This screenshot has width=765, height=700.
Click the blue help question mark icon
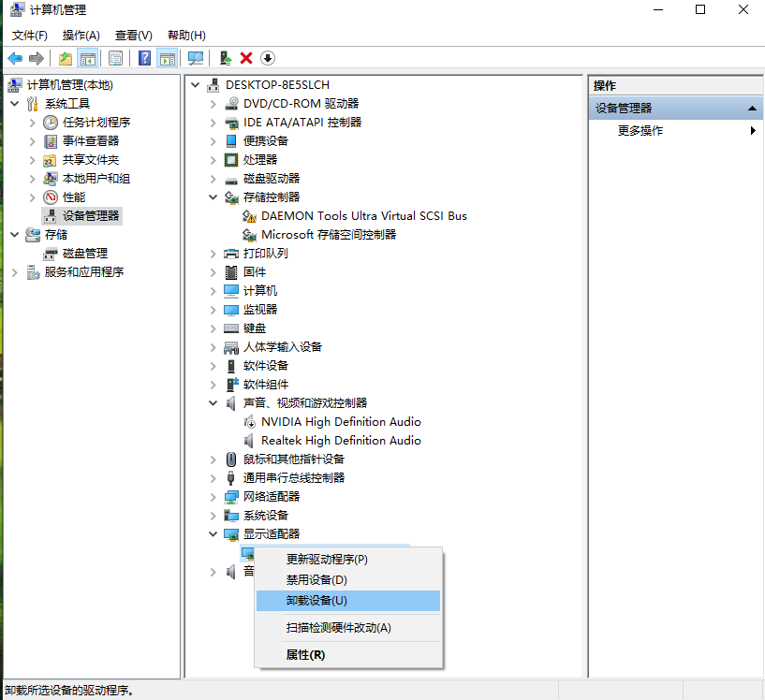144,59
